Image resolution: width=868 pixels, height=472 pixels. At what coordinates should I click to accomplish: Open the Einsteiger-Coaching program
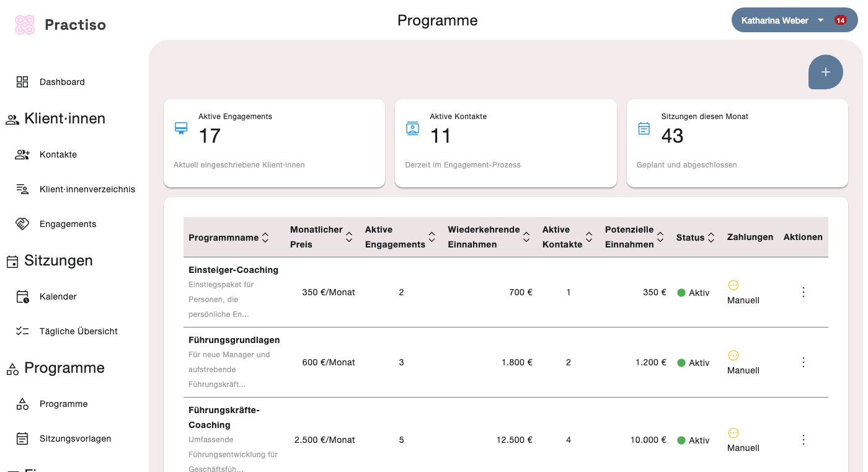(x=233, y=270)
